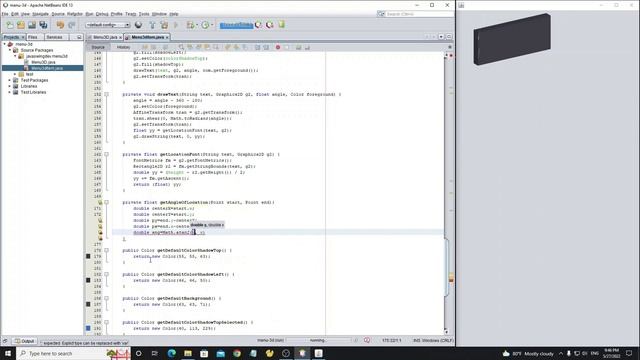Viewport: 640px width, 360px height.
Task: Create a New File from the toolbar
Action: (x=9, y=25)
